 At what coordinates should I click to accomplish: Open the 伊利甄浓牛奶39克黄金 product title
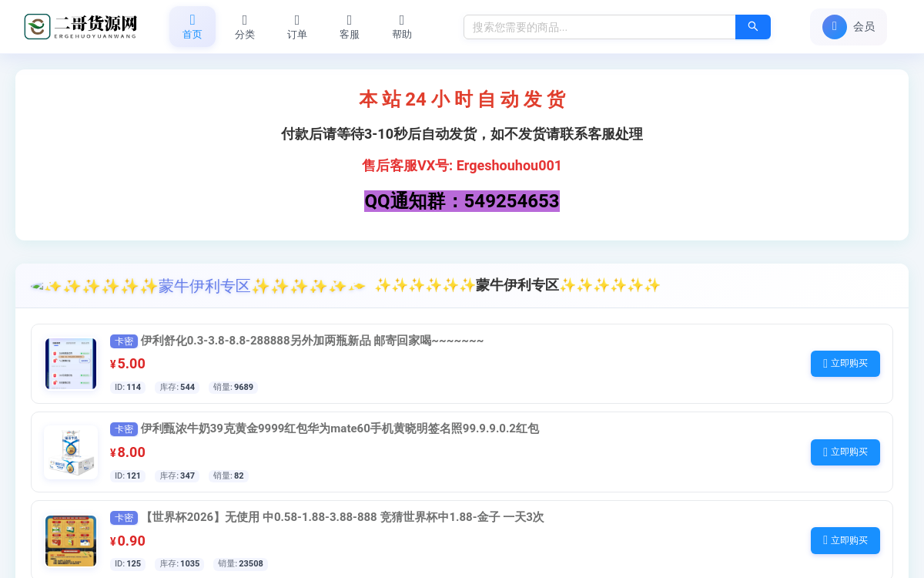(x=340, y=428)
